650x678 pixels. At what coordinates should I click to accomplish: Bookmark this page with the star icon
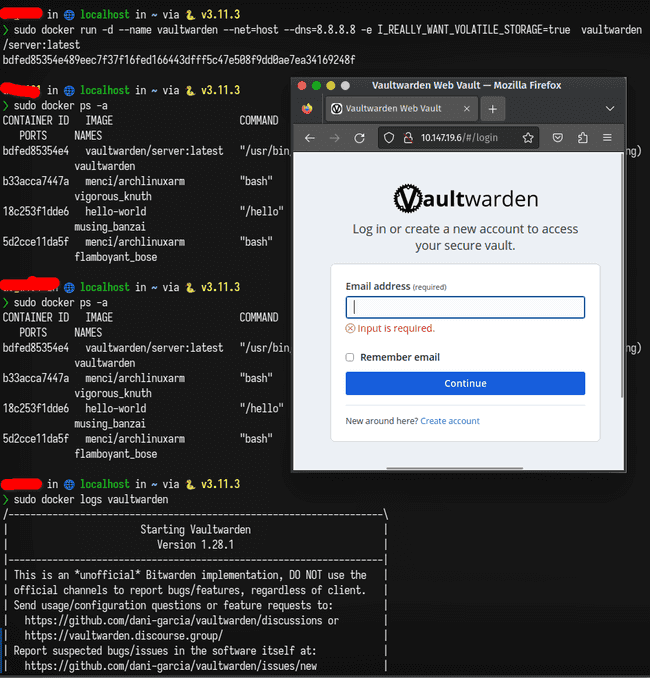(528, 138)
